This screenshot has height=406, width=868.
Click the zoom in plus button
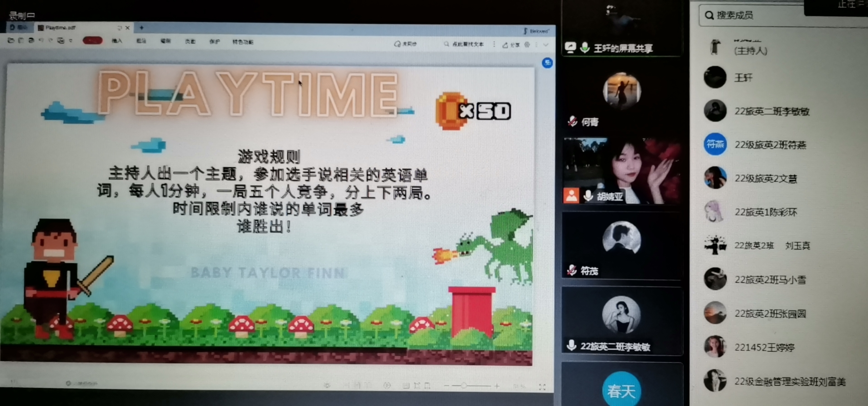[497, 386]
